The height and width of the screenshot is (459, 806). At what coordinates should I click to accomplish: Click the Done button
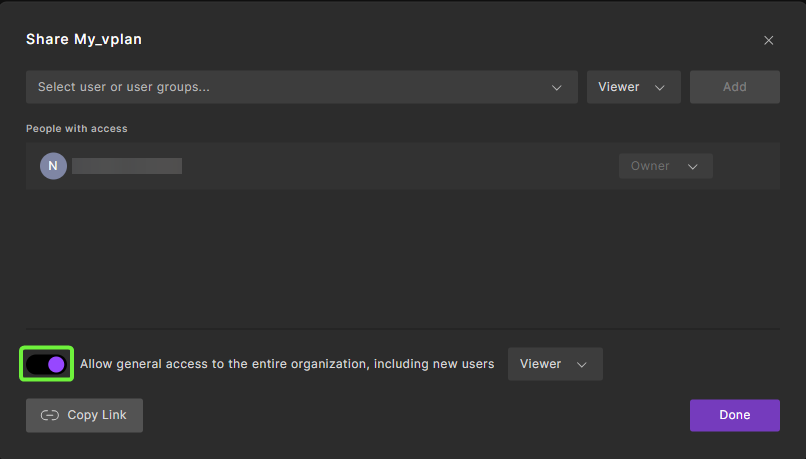pos(734,415)
